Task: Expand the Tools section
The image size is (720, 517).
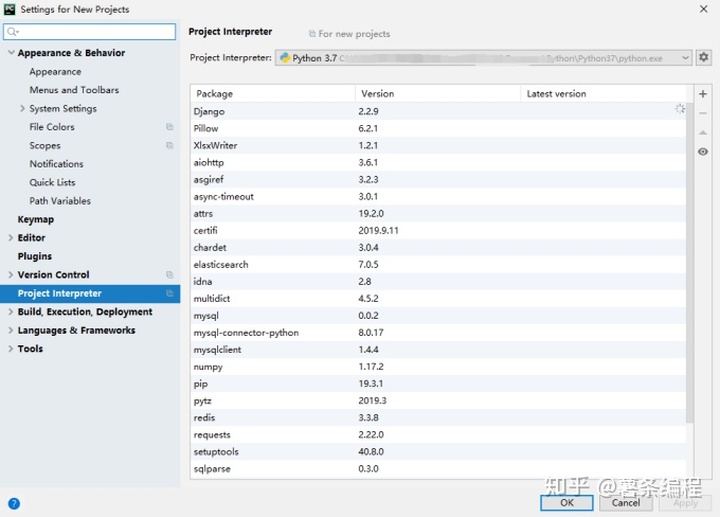Action: (x=11, y=348)
